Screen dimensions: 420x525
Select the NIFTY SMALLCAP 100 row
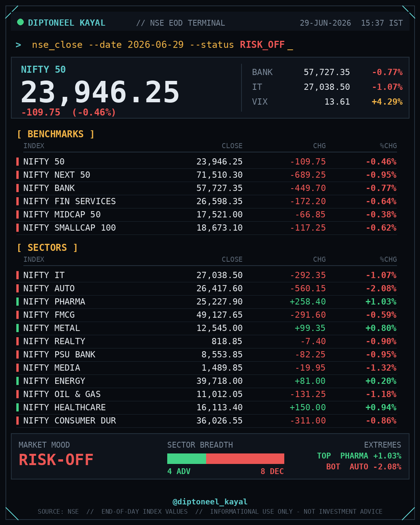pyautogui.click(x=206, y=227)
